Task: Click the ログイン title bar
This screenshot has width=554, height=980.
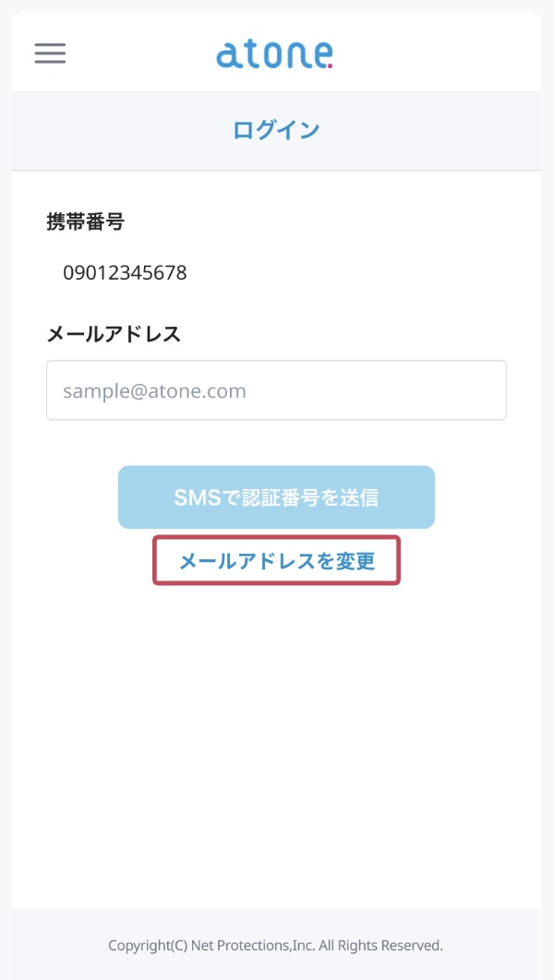Action: 276,130
